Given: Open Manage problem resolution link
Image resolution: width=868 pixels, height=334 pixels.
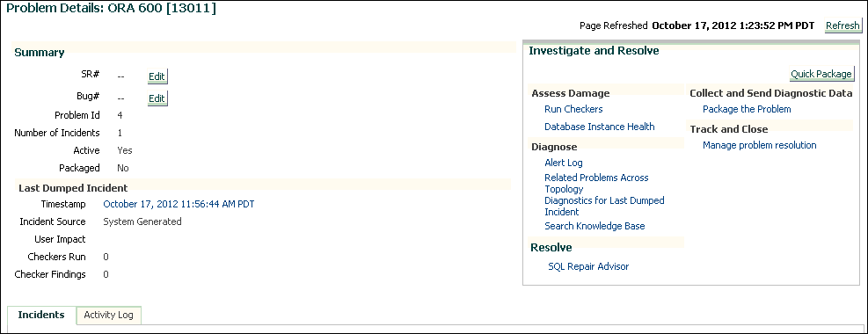Looking at the screenshot, I should coord(760,145).
